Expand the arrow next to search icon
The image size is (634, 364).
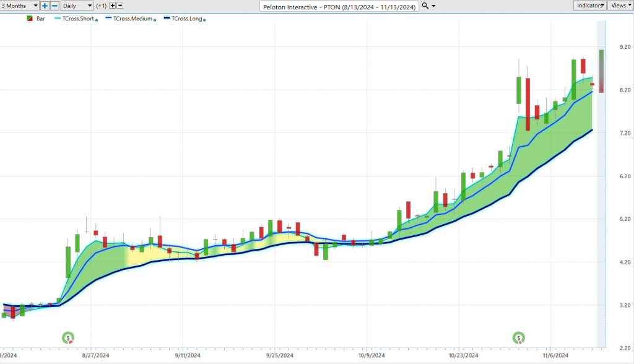coord(433,6)
